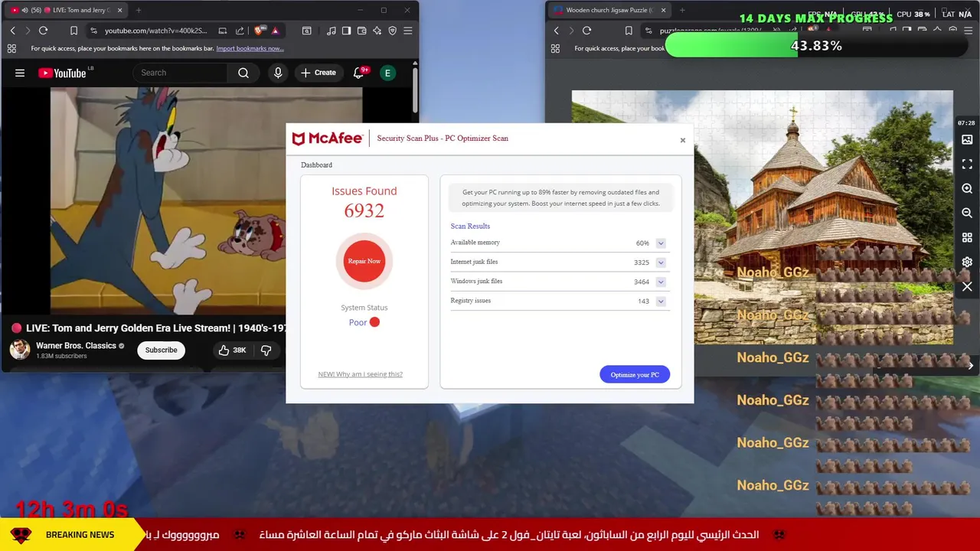Open 'Why am I seeing this?' link
The height and width of the screenshot is (551, 980).
click(360, 374)
